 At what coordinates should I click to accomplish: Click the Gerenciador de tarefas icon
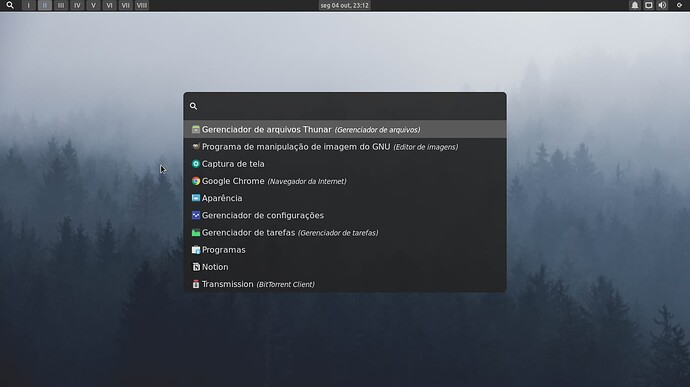click(196, 232)
